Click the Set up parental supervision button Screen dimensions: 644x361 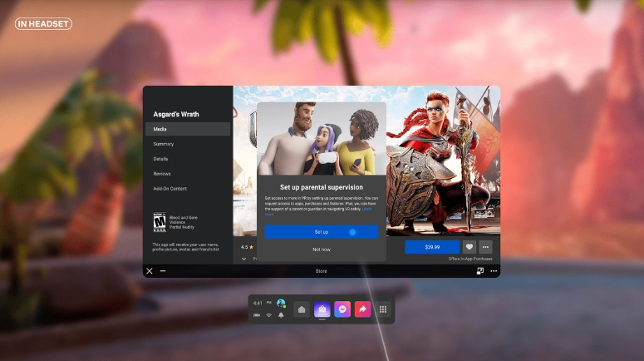[x=322, y=232]
